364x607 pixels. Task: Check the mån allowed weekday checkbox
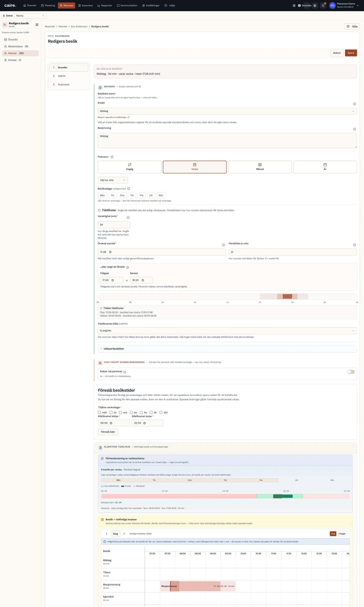coord(99,412)
